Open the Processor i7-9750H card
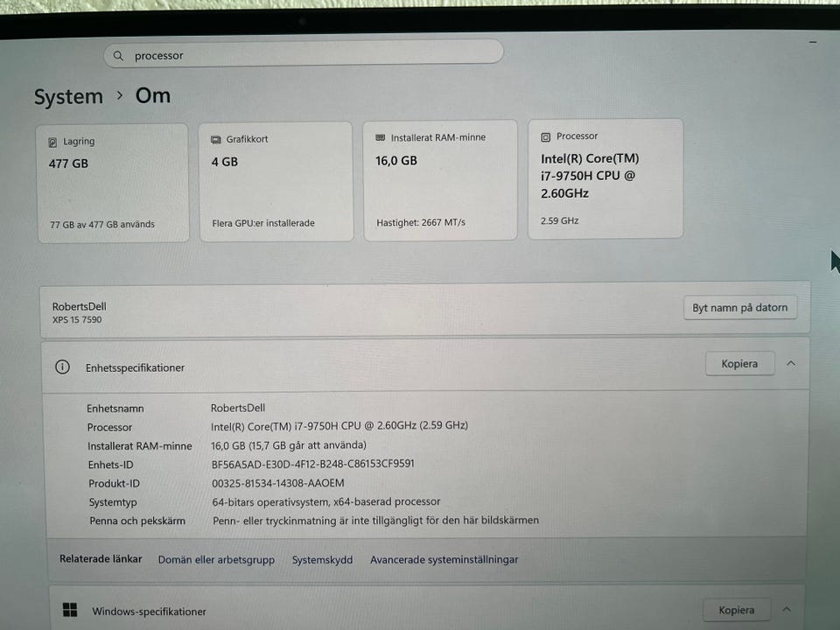The height and width of the screenshot is (630, 840). (605, 178)
